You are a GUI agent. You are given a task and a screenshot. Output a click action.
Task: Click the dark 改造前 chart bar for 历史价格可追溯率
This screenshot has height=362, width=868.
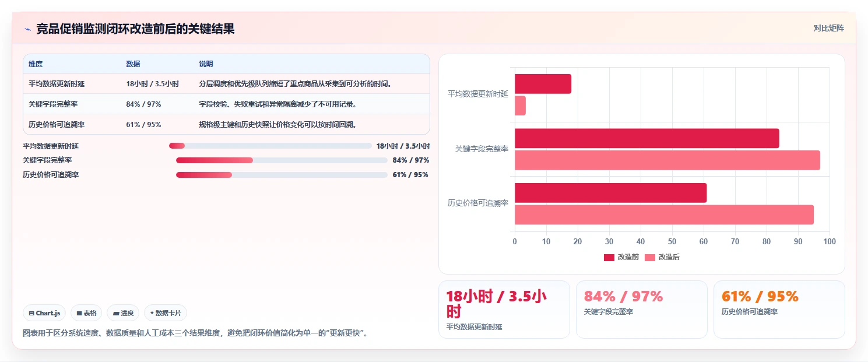point(611,193)
